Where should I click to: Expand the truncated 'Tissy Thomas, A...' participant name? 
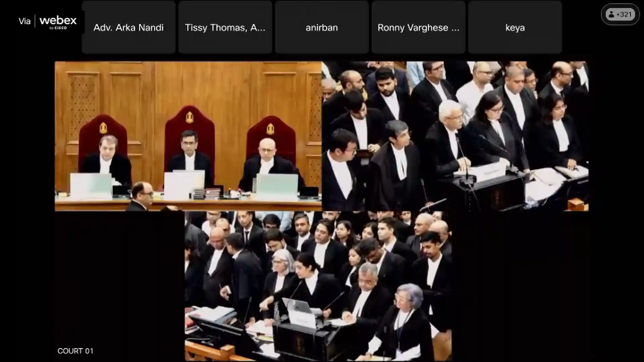click(x=225, y=27)
